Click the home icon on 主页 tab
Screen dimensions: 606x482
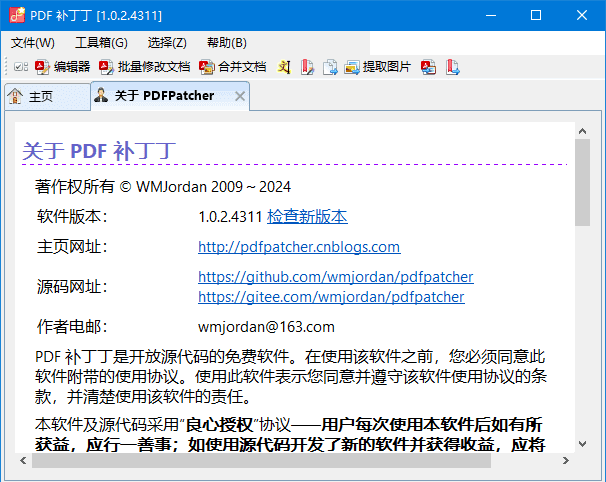(15, 96)
